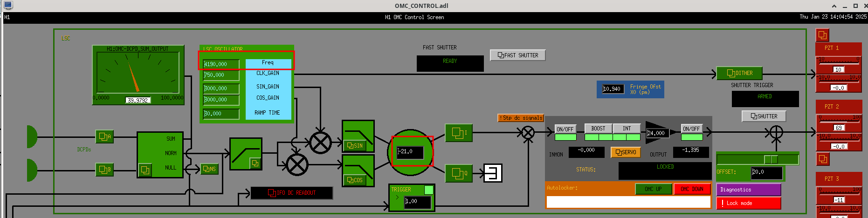Open the FAST SHUTTER screen

[518, 55]
